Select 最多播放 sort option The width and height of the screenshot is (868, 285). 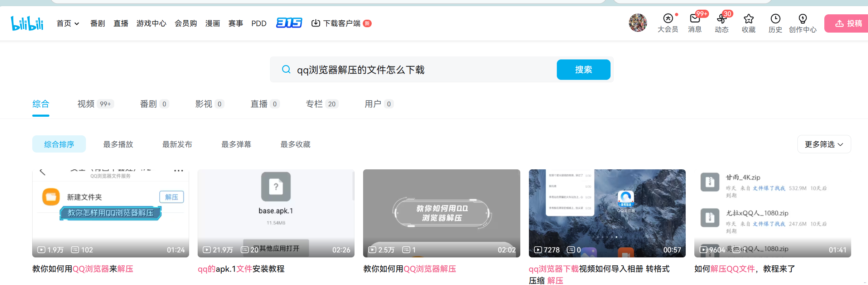(118, 144)
